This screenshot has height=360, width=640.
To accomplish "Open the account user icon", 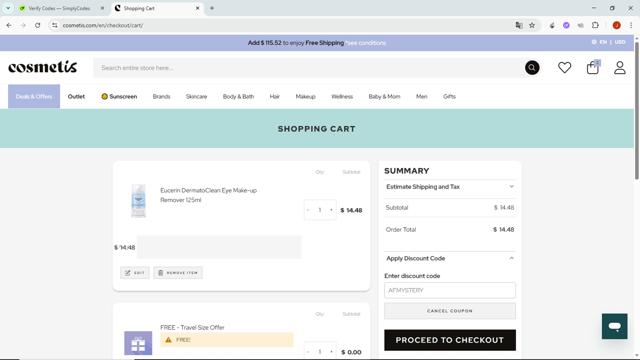I will (620, 68).
